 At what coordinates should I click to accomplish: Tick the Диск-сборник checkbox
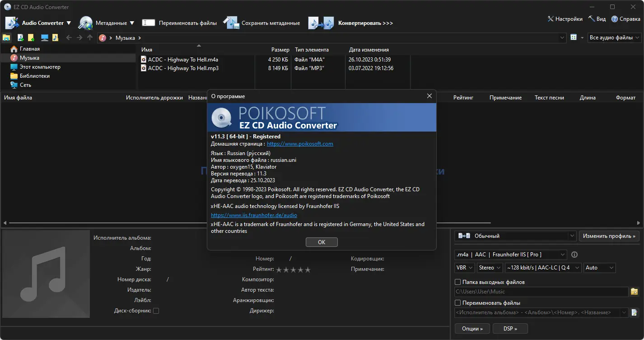(x=156, y=311)
